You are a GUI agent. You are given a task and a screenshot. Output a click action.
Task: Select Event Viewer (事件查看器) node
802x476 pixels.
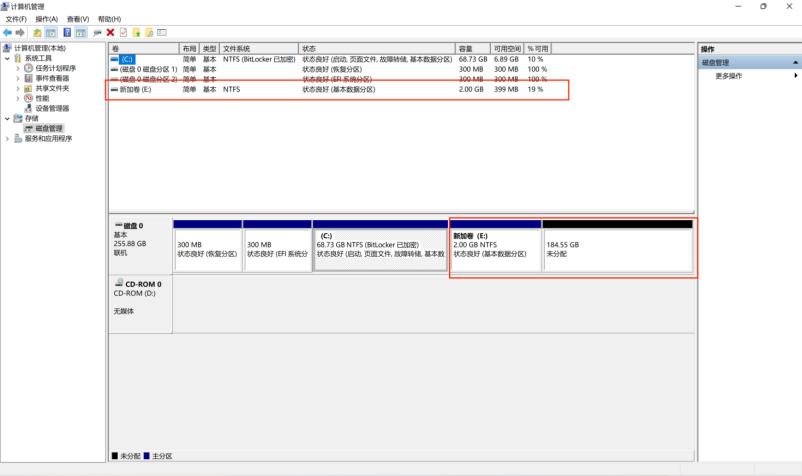(52, 78)
